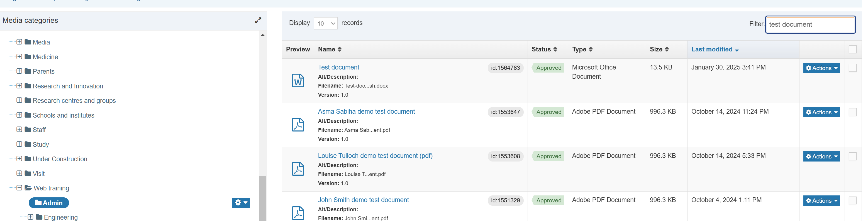The height and width of the screenshot is (221, 868).
Task: Click PDF icon for Asma Sabiha document
Action: click(298, 125)
